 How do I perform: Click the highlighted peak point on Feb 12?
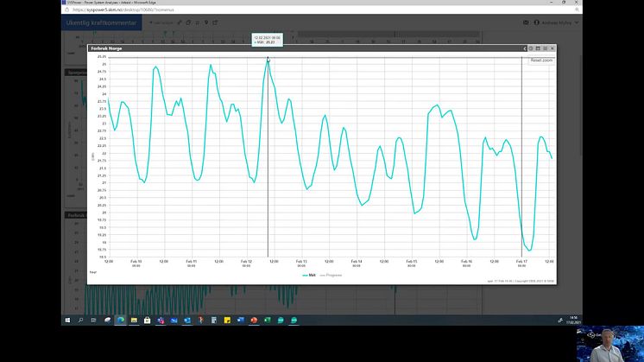(268, 59)
